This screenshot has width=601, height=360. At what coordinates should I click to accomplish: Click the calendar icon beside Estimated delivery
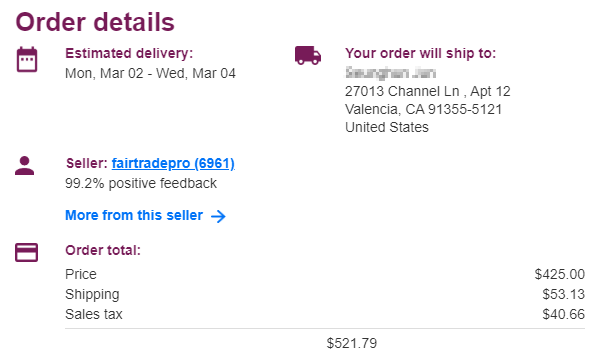[27, 59]
